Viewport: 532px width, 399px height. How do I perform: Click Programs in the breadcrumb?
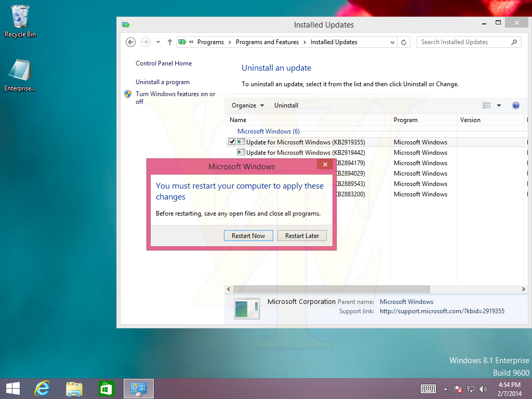point(211,42)
